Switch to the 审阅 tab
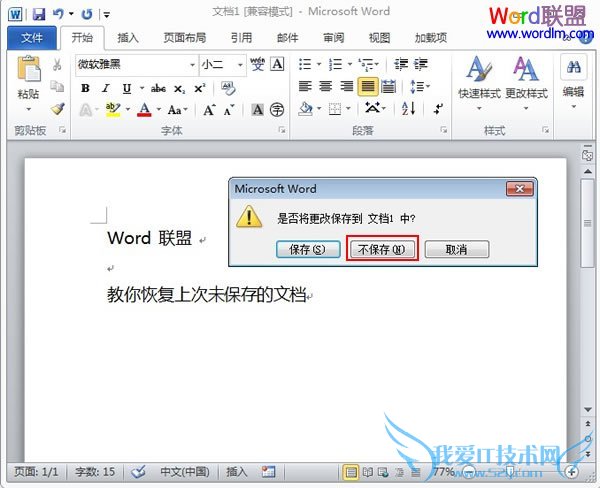Screen dimensions: 600x488 coord(333,38)
